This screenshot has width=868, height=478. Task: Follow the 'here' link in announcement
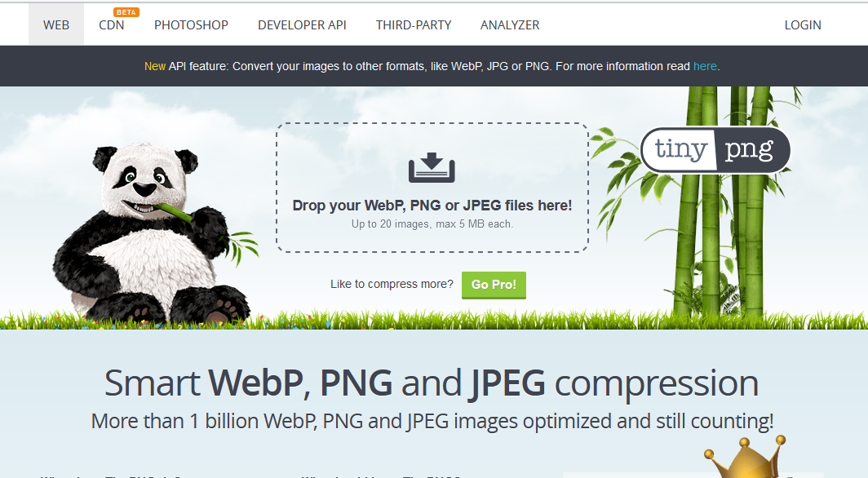pyautogui.click(x=705, y=66)
